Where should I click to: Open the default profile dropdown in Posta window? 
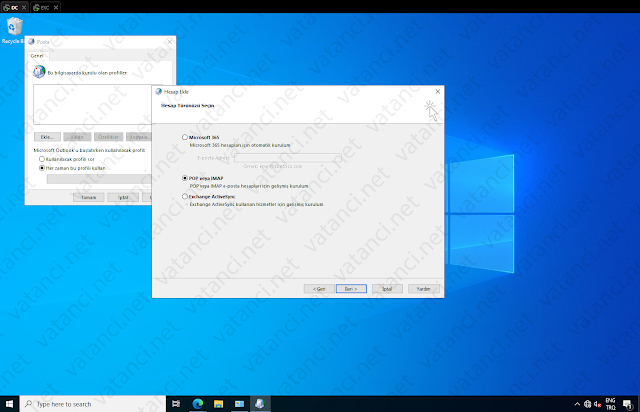point(99,179)
